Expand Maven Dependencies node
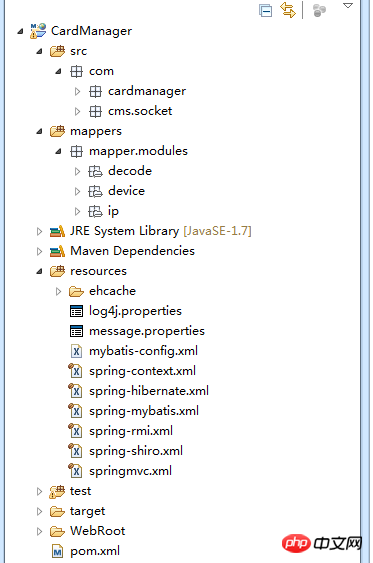Viewport: 373px width, 563px height. (x=39, y=252)
